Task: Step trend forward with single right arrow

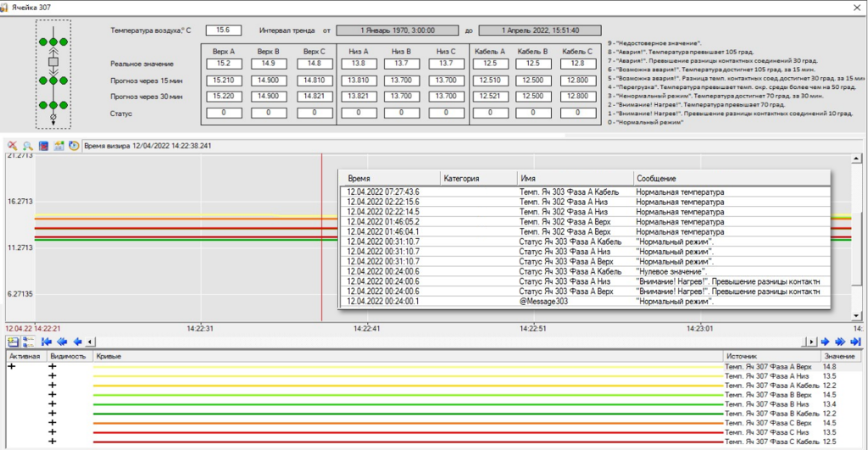Action: (x=824, y=342)
